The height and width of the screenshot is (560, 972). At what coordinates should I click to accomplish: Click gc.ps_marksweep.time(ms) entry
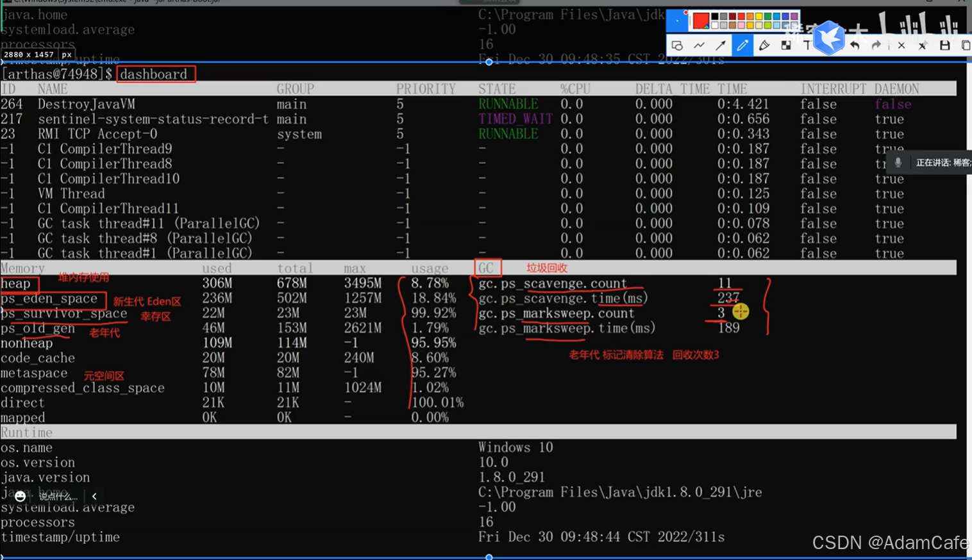coord(567,328)
